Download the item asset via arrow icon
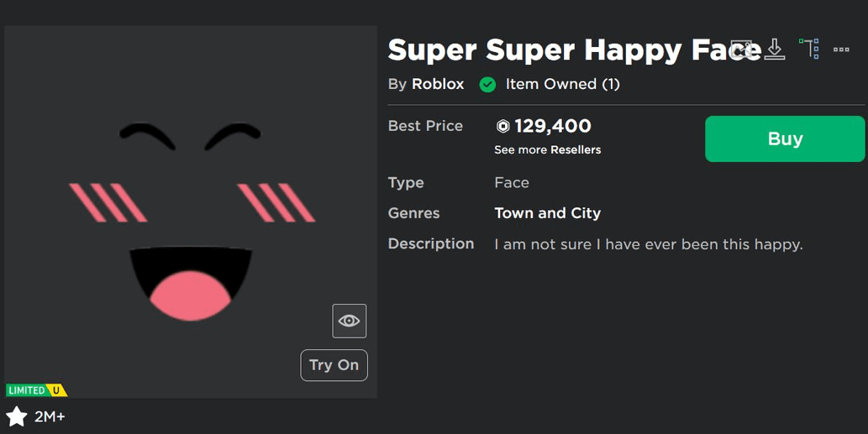This screenshot has height=434, width=868. pos(775,50)
